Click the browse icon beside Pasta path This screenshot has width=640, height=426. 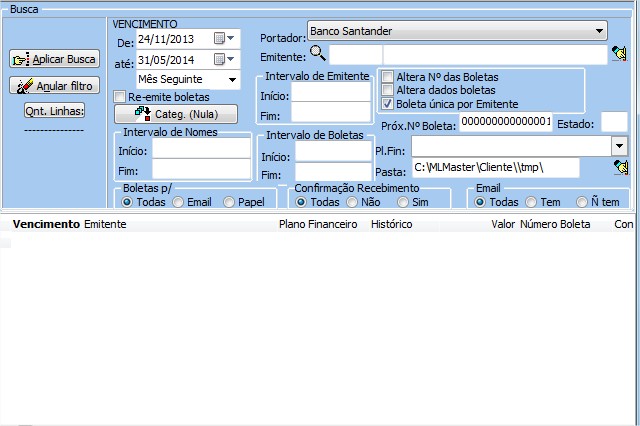click(x=620, y=167)
